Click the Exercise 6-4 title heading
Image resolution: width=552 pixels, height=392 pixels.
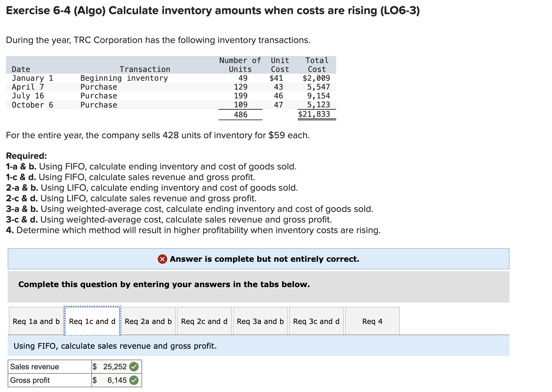point(213,11)
